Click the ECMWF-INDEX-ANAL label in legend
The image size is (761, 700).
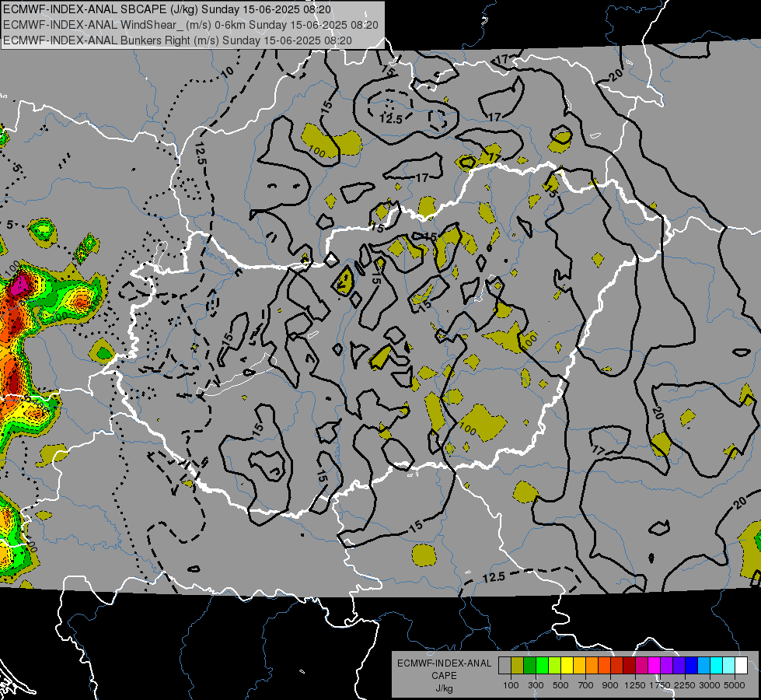pos(444,663)
